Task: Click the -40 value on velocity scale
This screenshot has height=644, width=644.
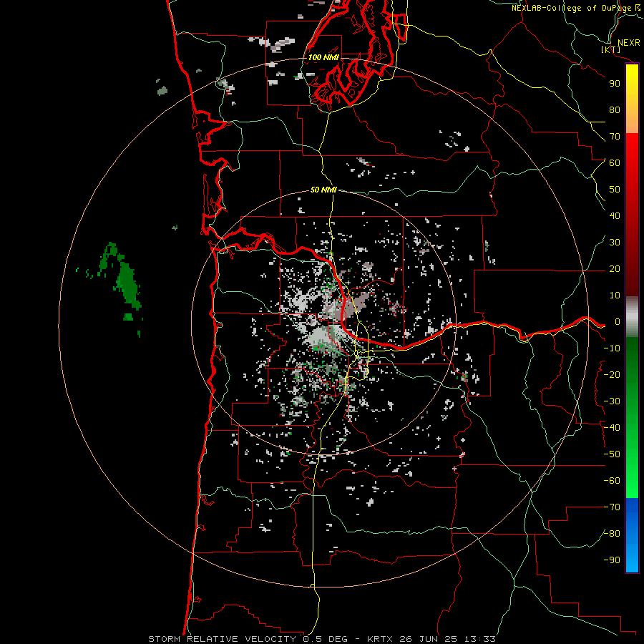Action: 612,428
